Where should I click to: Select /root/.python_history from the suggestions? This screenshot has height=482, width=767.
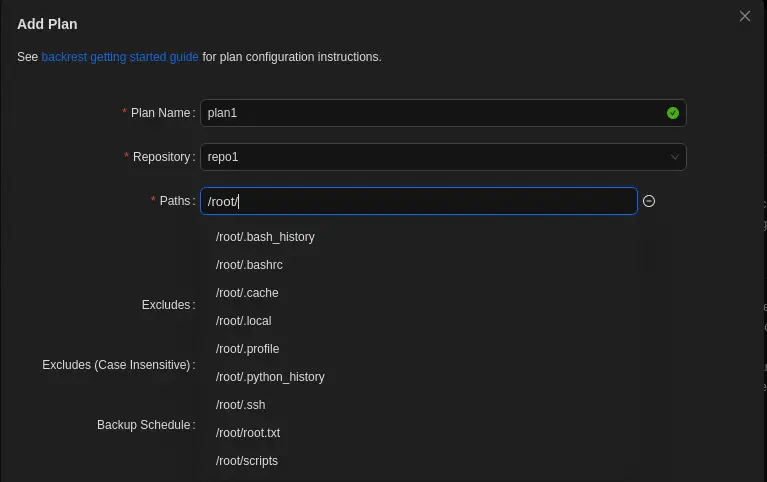tap(270, 377)
